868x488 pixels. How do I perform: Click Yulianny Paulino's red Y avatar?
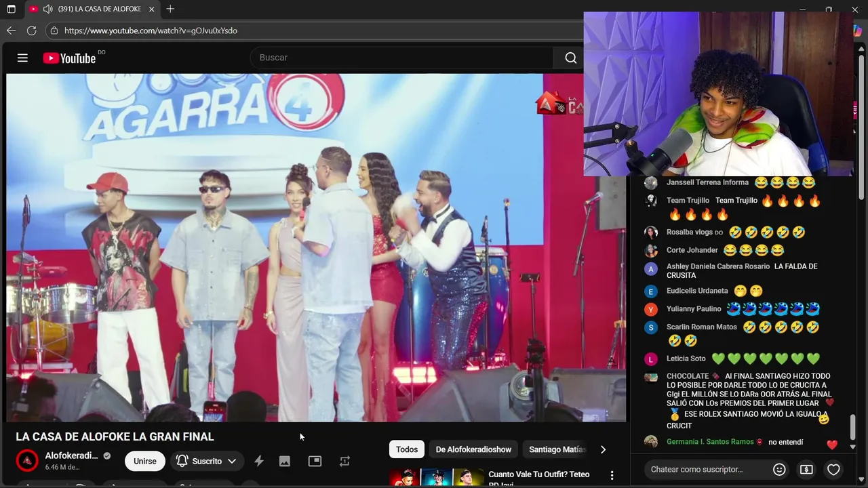coord(651,310)
